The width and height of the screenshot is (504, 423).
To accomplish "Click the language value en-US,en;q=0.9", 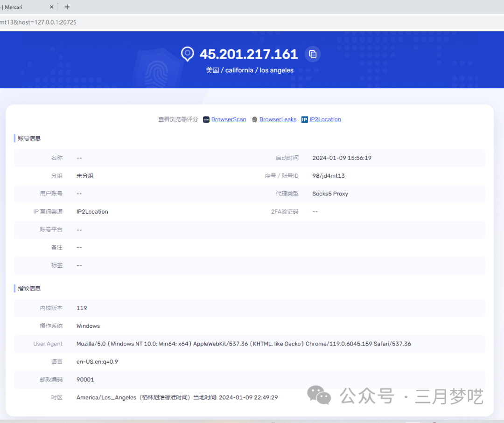I will [x=97, y=361].
